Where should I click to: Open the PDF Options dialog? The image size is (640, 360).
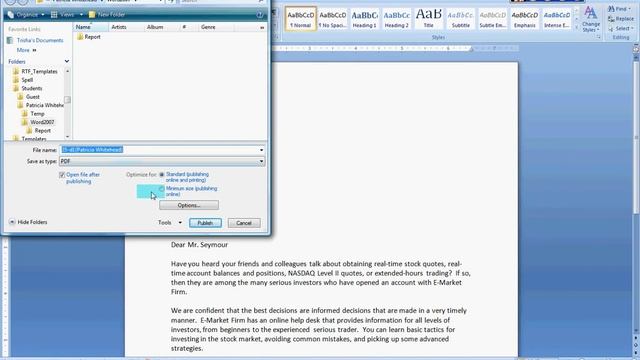[189, 205]
